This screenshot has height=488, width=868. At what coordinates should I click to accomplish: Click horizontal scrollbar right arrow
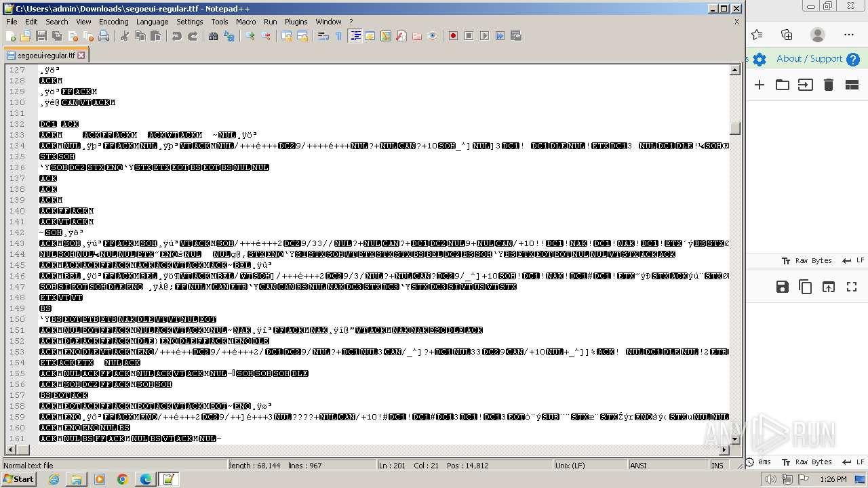(x=724, y=450)
